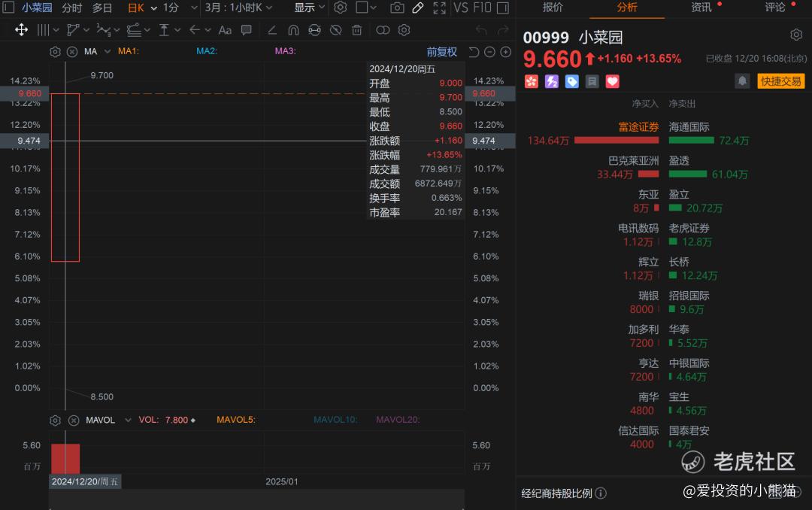Open the 资讯 news tab
The width and height of the screenshot is (812, 510).
tap(701, 8)
